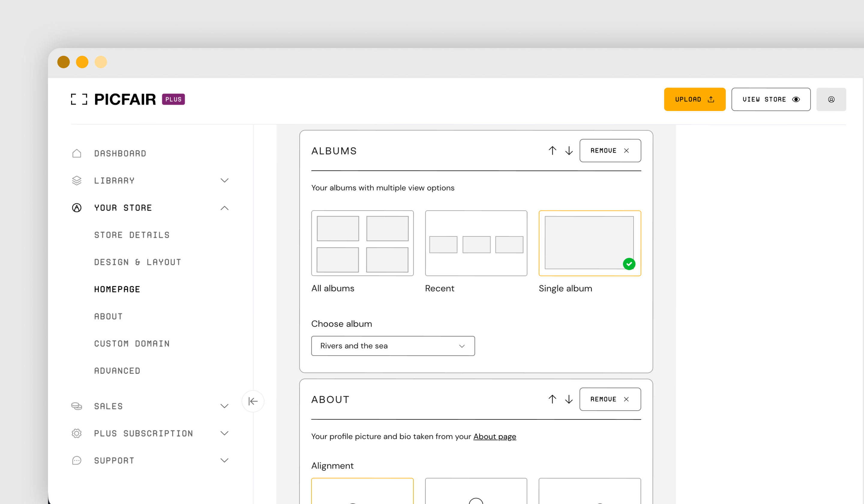The width and height of the screenshot is (864, 504).
Task: Choose the middle About alignment option
Action: coord(476,491)
